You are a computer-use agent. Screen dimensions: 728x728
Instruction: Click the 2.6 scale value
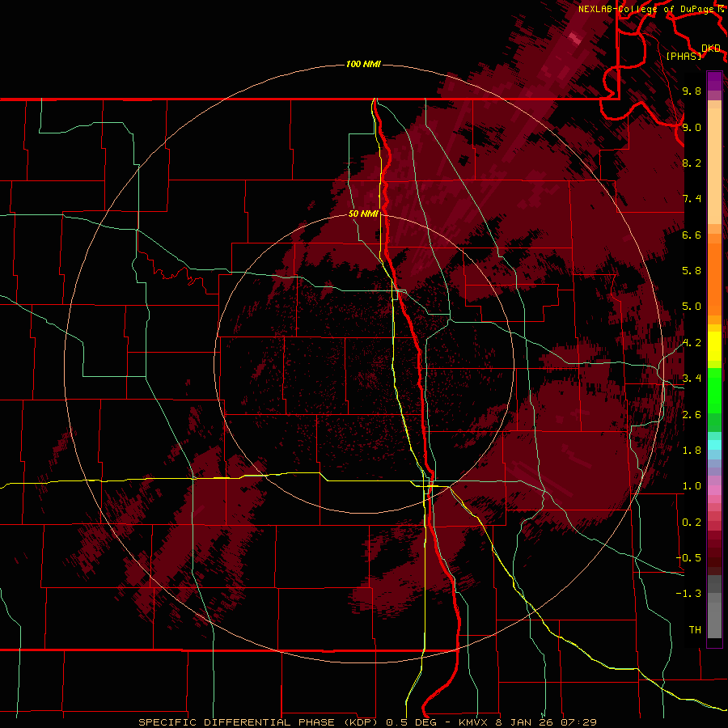[692, 415]
